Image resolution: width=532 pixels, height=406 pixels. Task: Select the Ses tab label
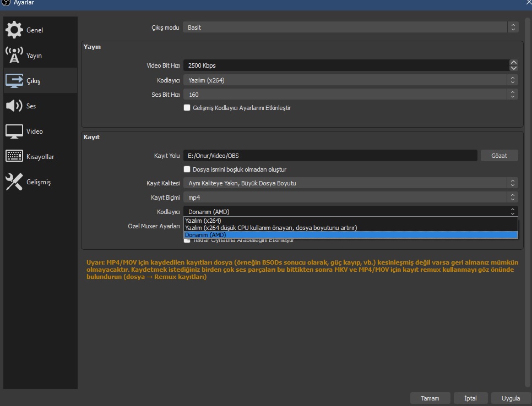tap(31, 106)
